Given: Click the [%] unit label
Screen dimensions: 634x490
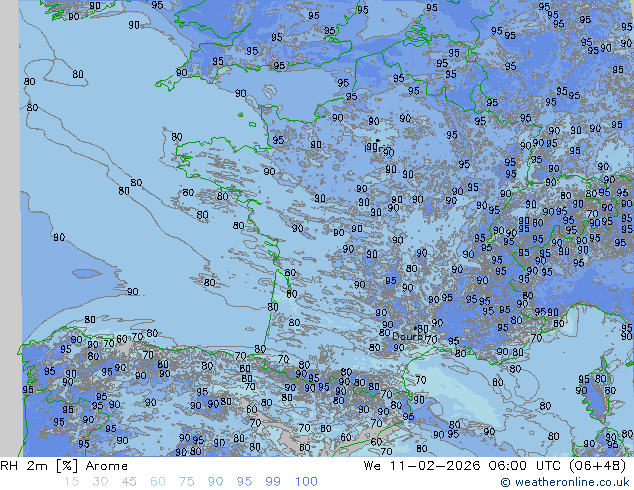Looking at the screenshot, I should [66, 466].
